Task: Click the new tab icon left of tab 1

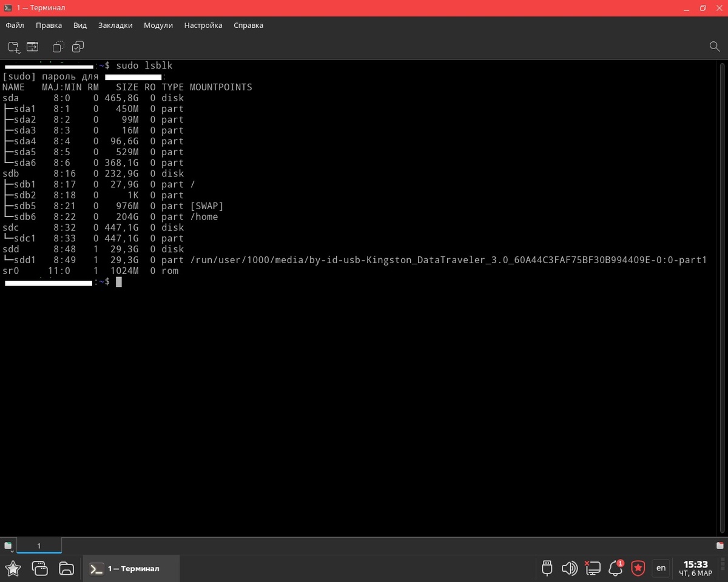Action: [8, 546]
